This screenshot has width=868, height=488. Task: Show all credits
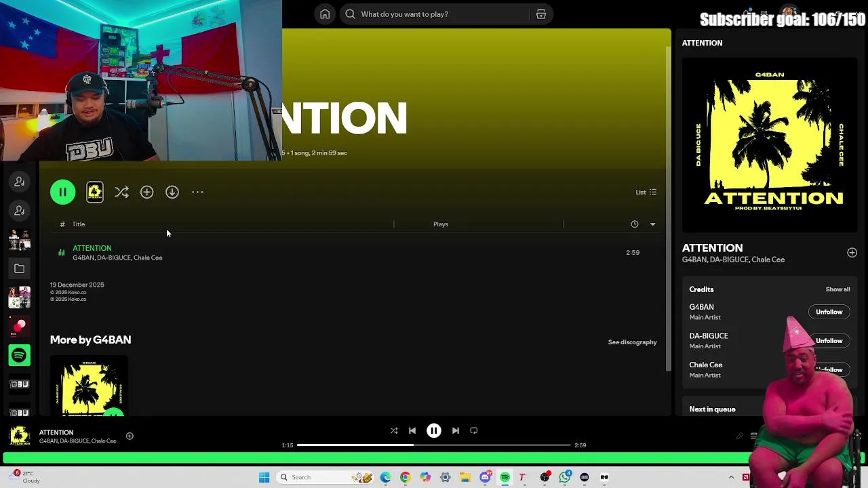pyautogui.click(x=837, y=289)
